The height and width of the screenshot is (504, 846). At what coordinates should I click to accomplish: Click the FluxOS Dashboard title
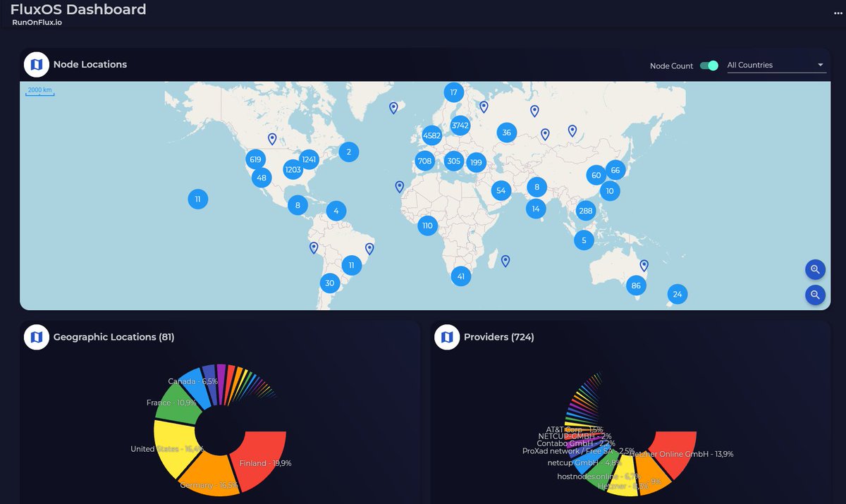[78, 9]
